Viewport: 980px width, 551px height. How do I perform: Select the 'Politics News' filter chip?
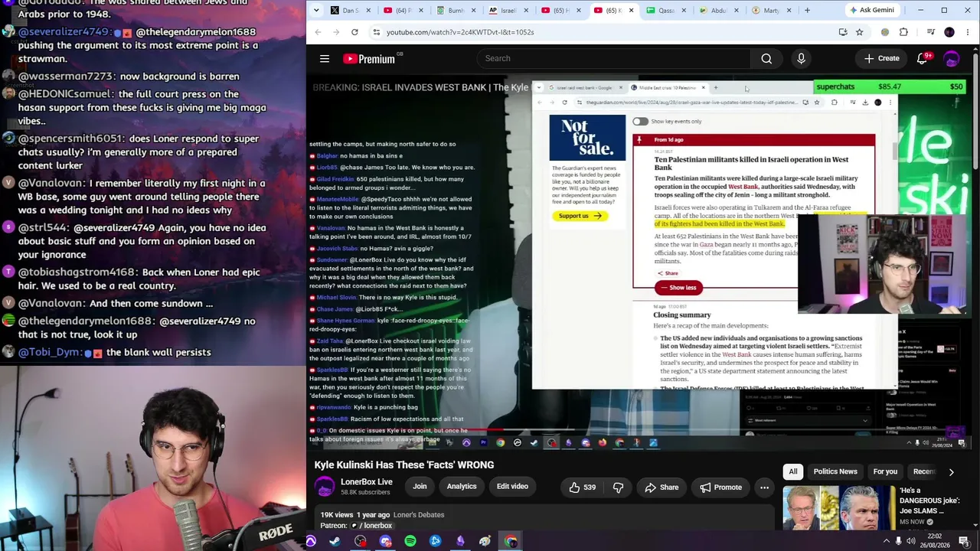tap(835, 472)
